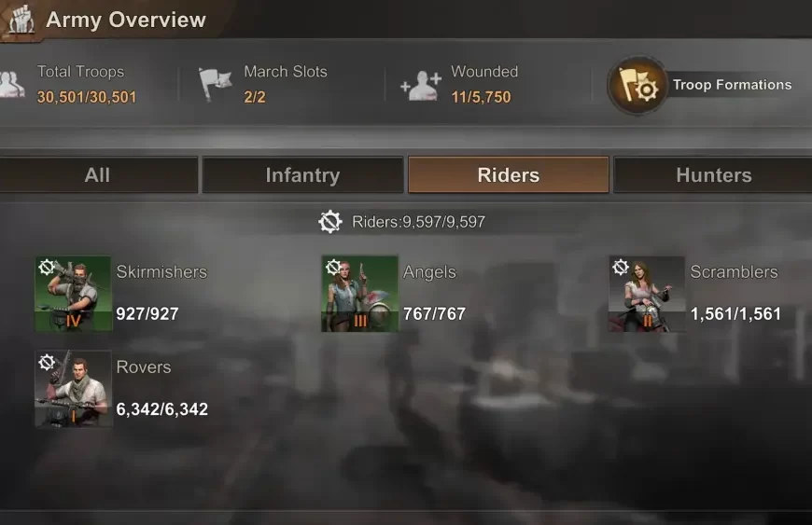Select the Riders tab

click(509, 174)
